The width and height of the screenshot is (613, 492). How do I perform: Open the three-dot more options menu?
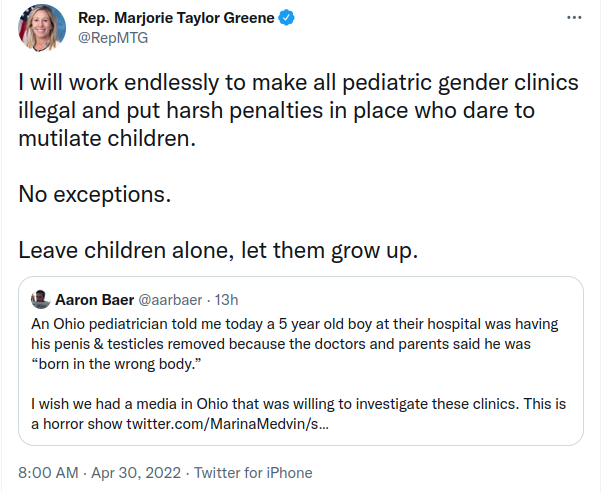[574, 18]
